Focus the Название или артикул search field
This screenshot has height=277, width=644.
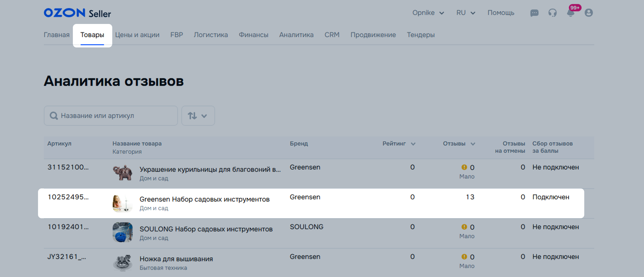click(111, 116)
